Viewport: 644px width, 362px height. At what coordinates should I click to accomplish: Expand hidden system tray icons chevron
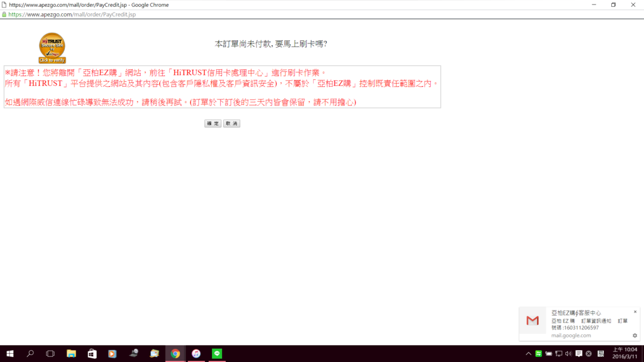(x=528, y=353)
